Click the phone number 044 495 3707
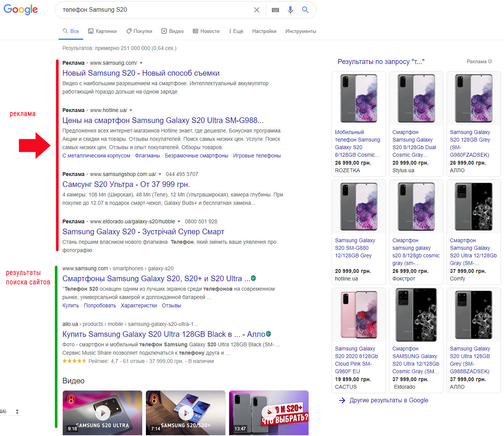The width and height of the screenshot is (504, 436). click(x=182, y=174)
